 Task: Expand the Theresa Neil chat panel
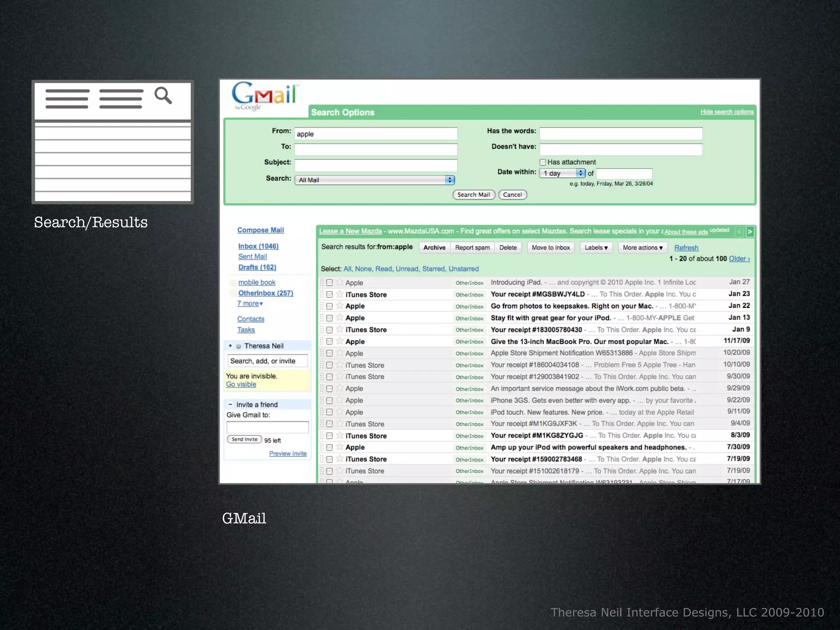coord(230,346)
